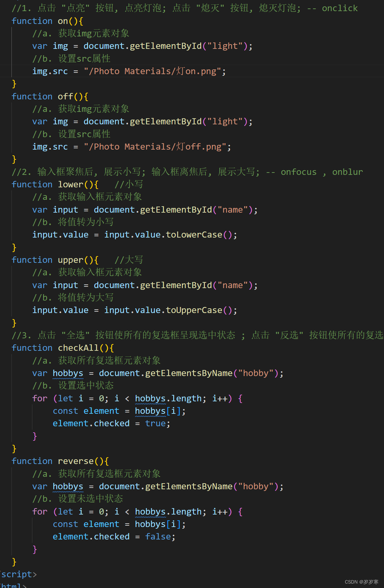
Task: Click the onclick comment on first line
Action: [x=340, y=8]
